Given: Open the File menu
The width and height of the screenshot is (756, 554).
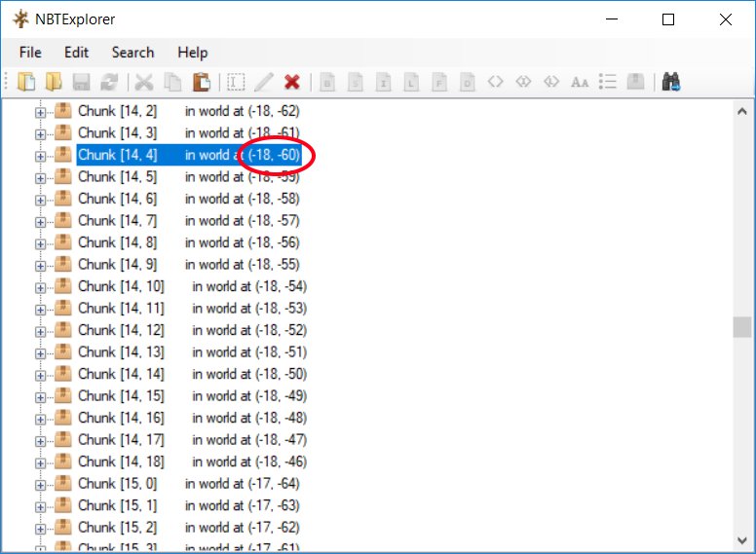Looking at the screenshot, I should (x=30, y=52).
